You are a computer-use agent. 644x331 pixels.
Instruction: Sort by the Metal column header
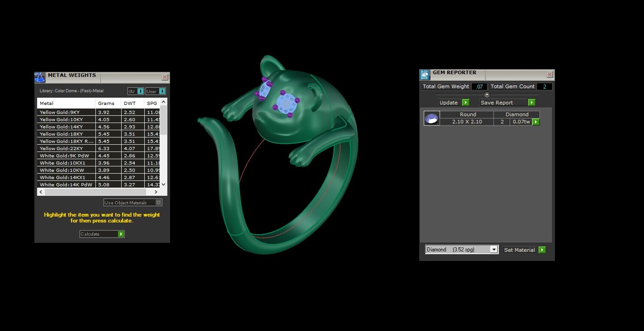(66, 103)
